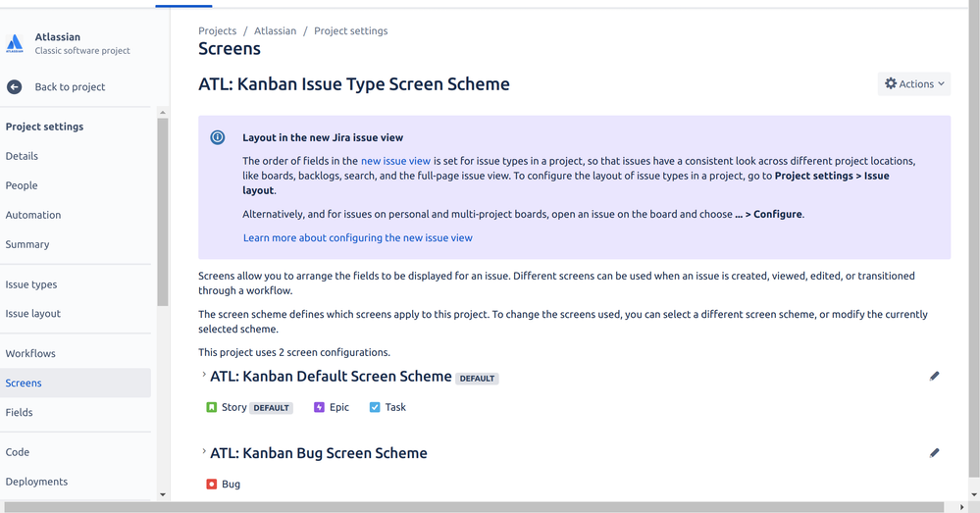Open Issue layout settings
Image resolution: width=980 pixels, height=513 pixels.
coord(33,314)
